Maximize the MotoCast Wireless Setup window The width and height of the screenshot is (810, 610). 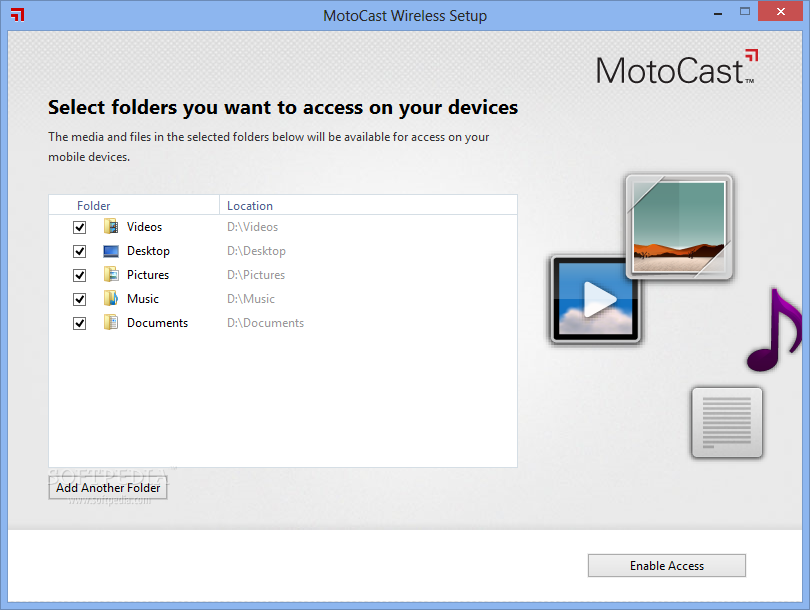(744, 11)
